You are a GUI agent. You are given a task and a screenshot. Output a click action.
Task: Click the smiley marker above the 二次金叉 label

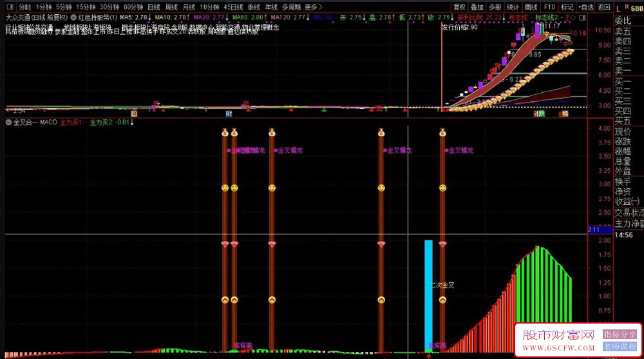click(x=442, y=188)
